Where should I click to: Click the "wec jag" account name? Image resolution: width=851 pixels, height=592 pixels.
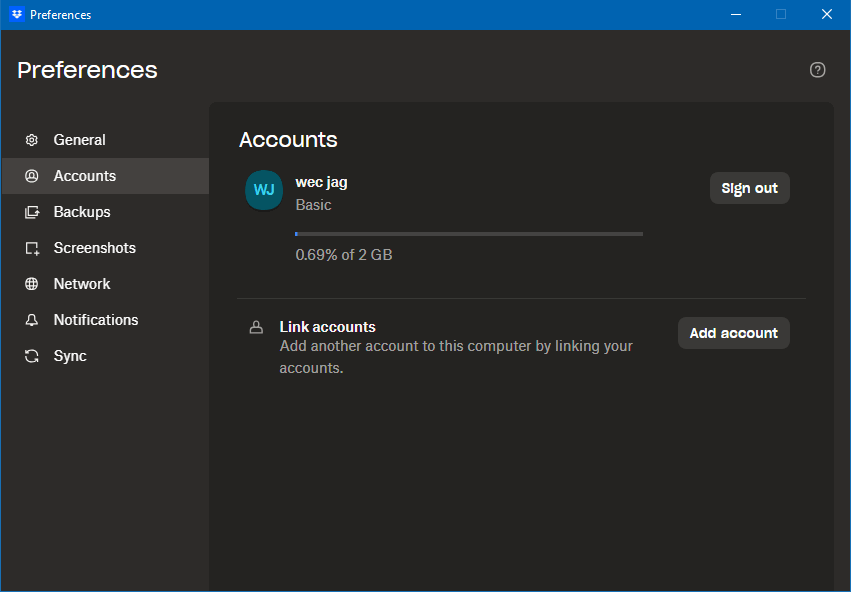321,183
